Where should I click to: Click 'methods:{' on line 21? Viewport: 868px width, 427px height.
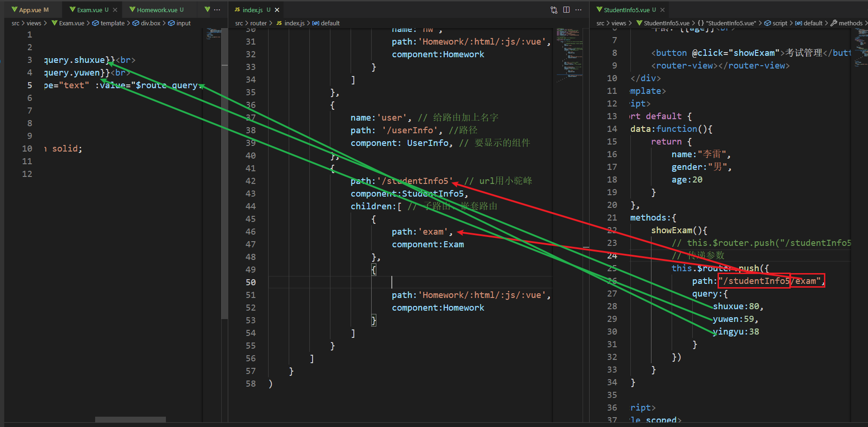coord(653,218)
